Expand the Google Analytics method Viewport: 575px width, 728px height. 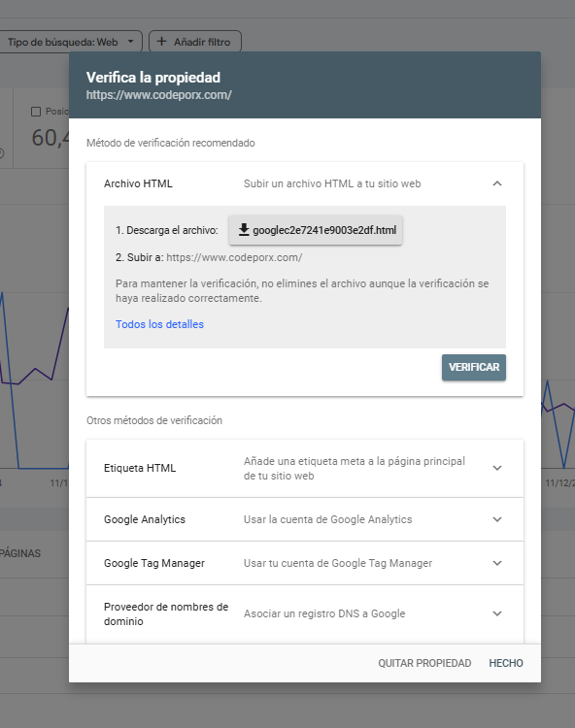tap(305, 519)
